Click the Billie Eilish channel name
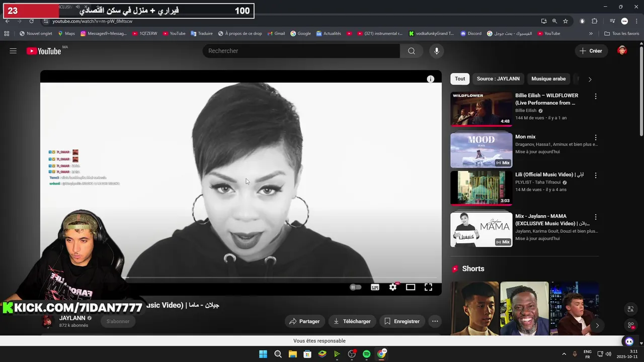 (x=526, y=111)
